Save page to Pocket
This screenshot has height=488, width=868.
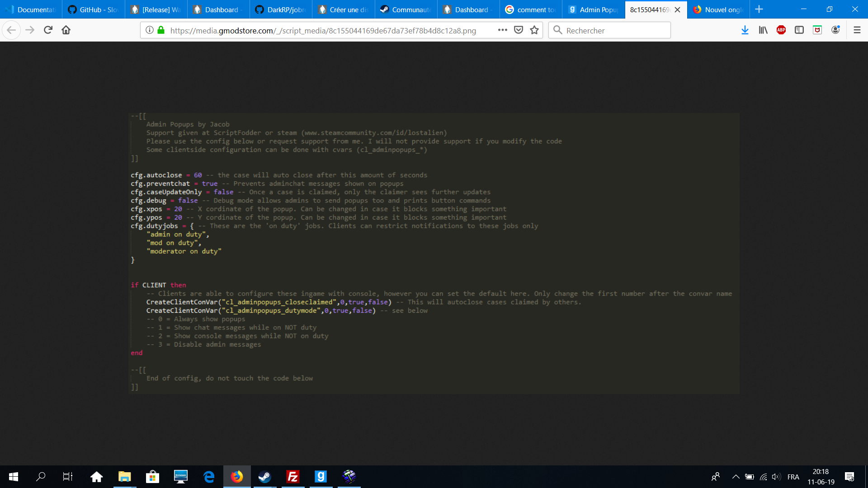coord(519,30)
